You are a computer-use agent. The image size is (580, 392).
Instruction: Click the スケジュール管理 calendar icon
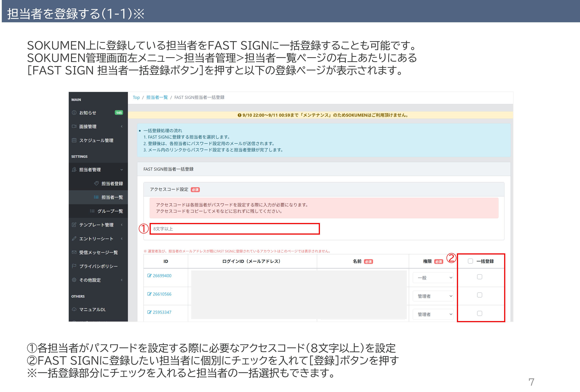click(74, 140)
